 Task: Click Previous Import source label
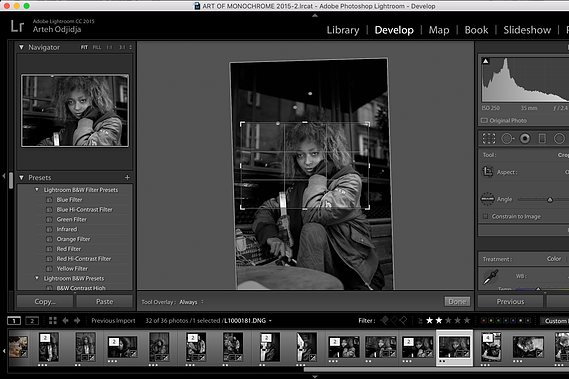[113, 321]
